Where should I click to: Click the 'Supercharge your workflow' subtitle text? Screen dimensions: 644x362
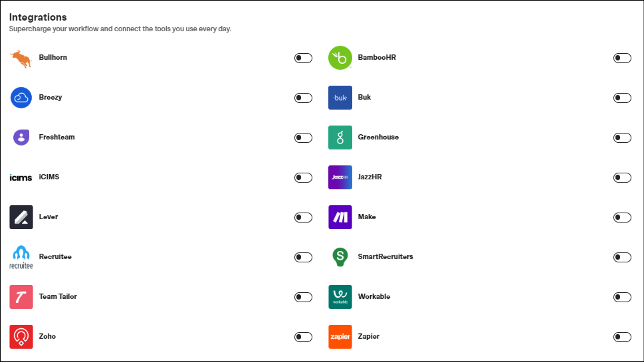120,29
